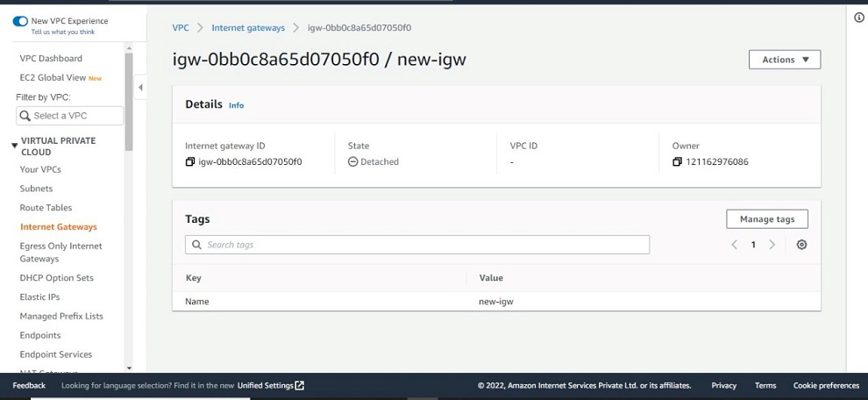Copy the Owner account ID
Viewport: 868px width, 400px height.
(x=677, y=161)
